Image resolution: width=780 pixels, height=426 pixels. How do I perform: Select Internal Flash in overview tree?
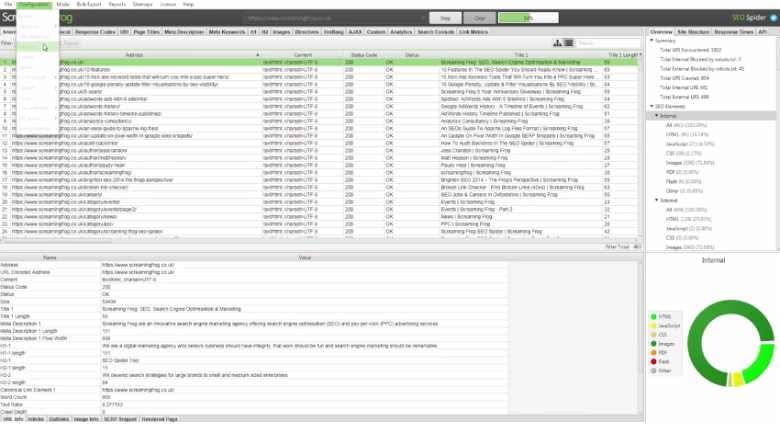point(683,182)
